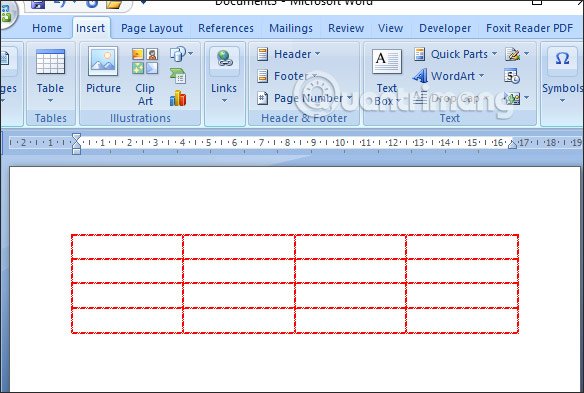The width and height of the screenshot is (584, 393).
Task: Open the Table insert gallery
Action: pos(50,76)
